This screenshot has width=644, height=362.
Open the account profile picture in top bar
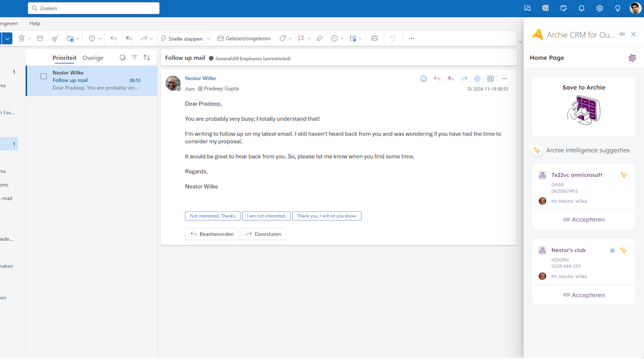click(x=636, y=8)
